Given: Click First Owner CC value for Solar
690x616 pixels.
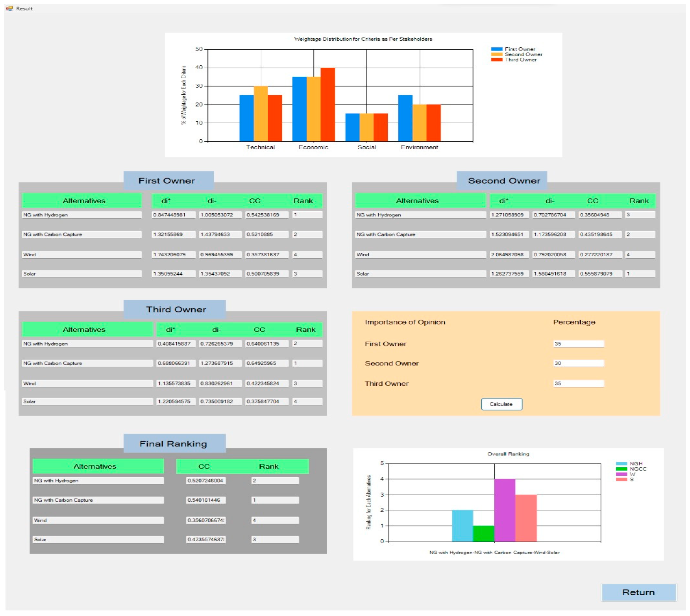Looking at the screenshot, I should (x=267, y=273).
